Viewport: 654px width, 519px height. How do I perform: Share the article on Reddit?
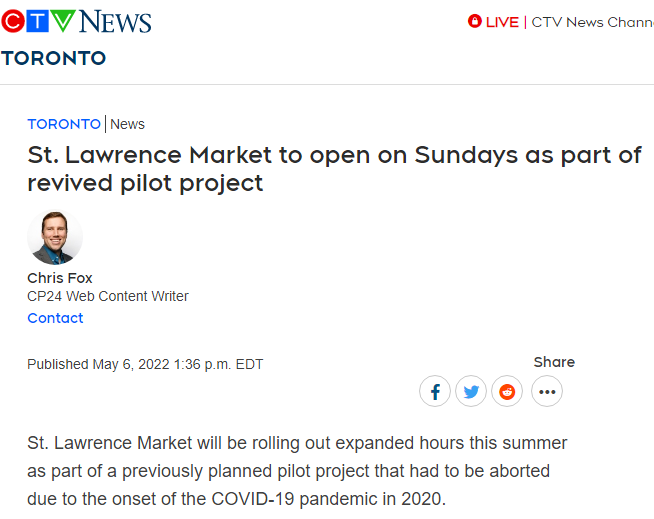click(x=507, y=391)
